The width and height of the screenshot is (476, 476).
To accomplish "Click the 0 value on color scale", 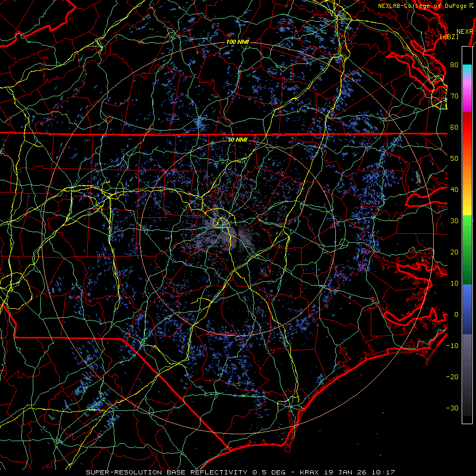I will [x=456, y=315].
